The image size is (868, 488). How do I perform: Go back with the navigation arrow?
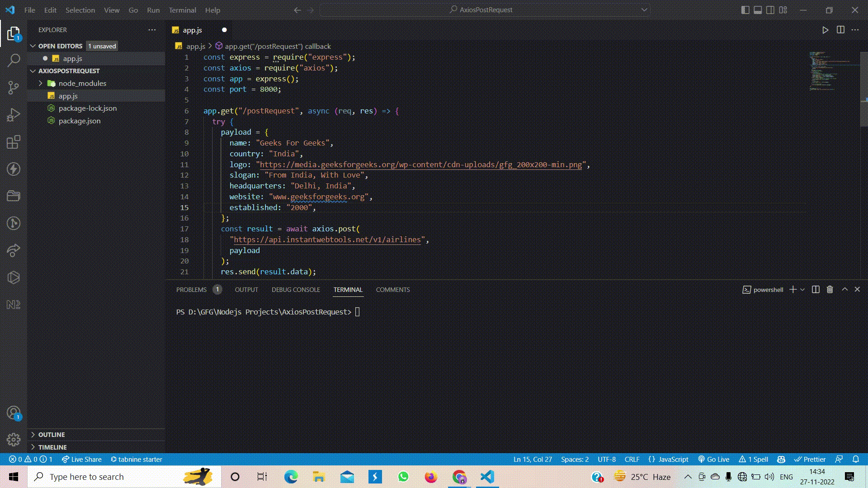tap(297, 10)
